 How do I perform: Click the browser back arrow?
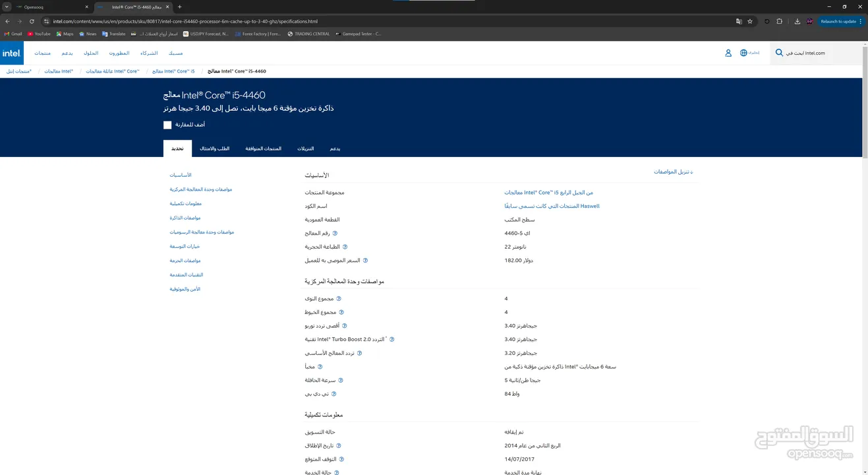tap(8, 21)
